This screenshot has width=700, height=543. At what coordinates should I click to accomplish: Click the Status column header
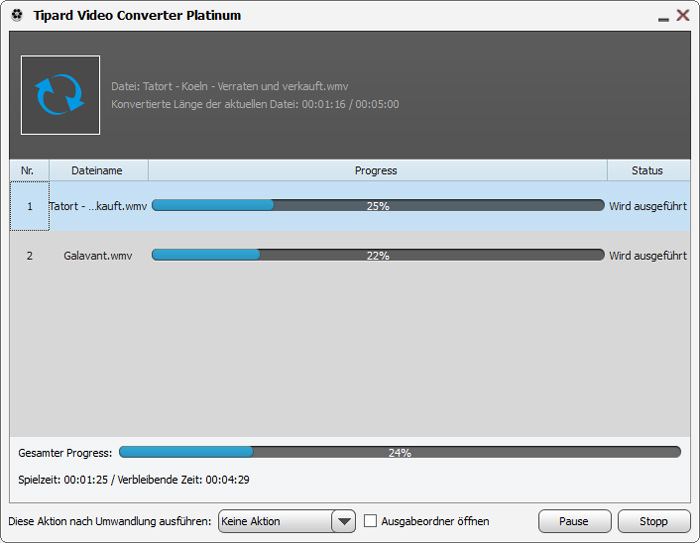[649, 170]
